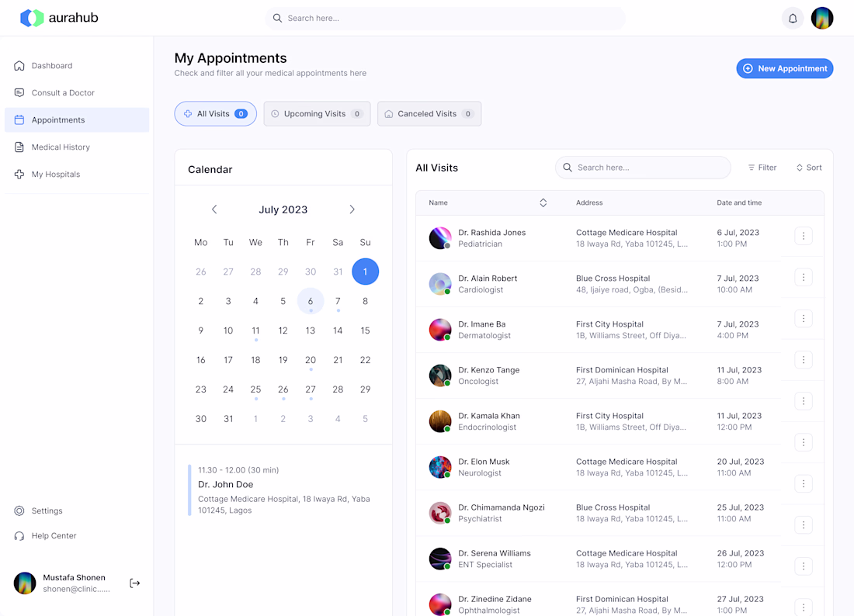Screen dimensions: 854x616
Task: Click the Calendar panel heading
Action: (x=210, y=170)
